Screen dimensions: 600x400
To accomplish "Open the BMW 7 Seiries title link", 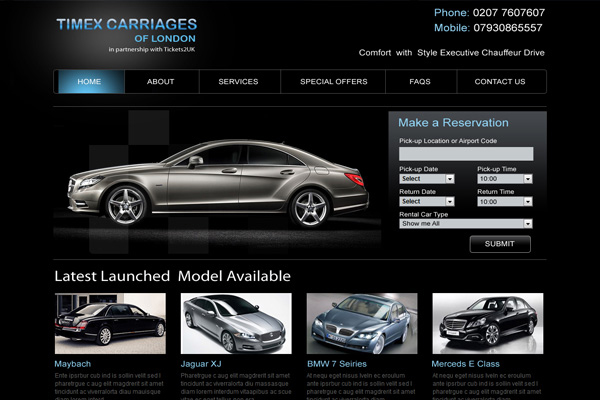I will 337,364.
